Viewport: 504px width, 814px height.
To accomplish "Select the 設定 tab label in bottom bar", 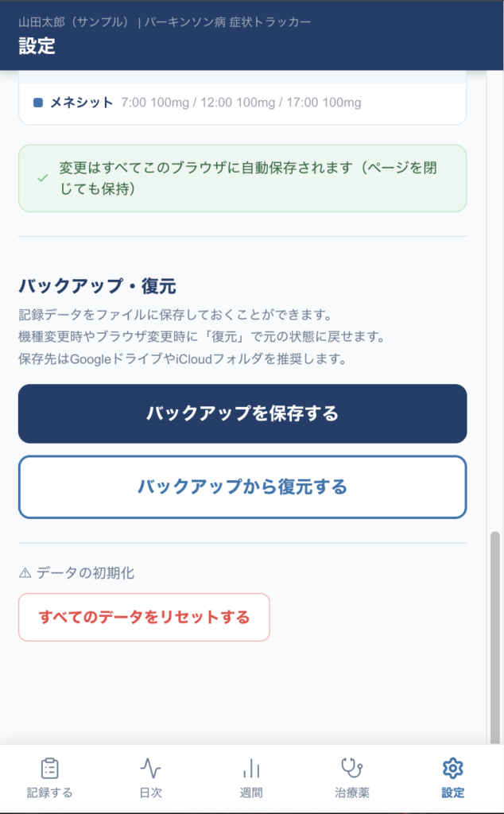I will (x=453, y=793).
